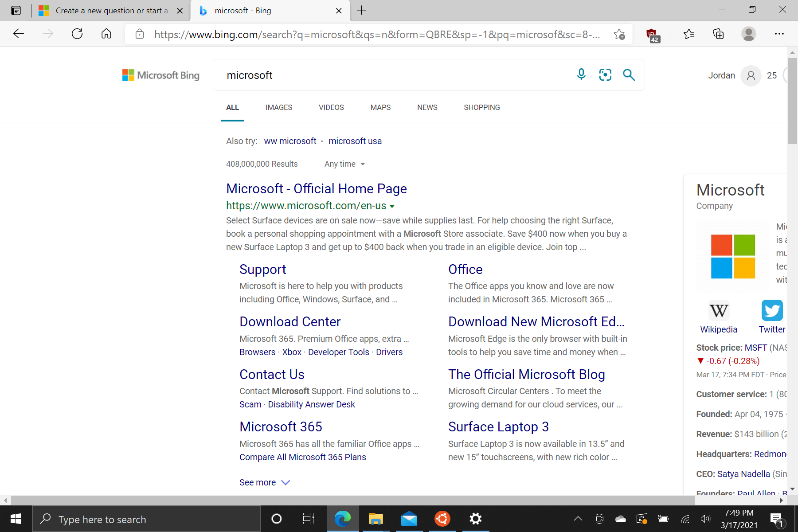Open Compare All Microsoft 365 Plans link
798x532 pixels.
303,457
